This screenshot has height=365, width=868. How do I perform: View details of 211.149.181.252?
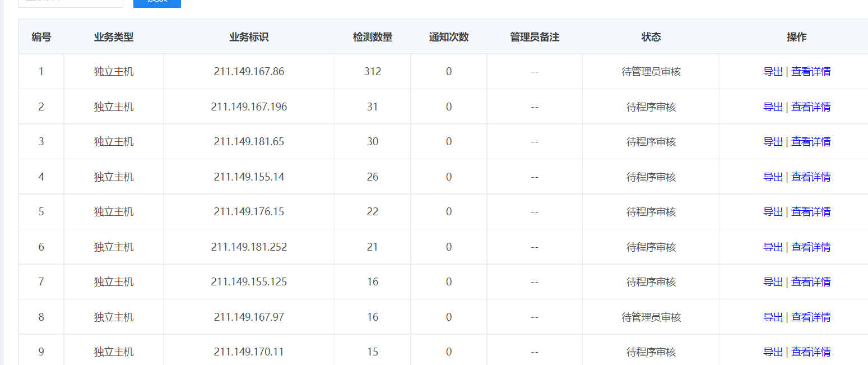tap(810, 247)
